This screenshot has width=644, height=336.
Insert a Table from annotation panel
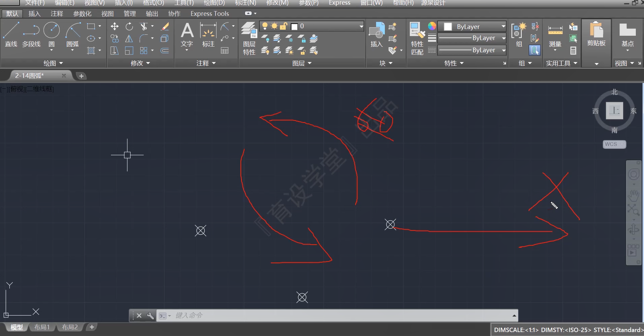[x=224, y=51]
